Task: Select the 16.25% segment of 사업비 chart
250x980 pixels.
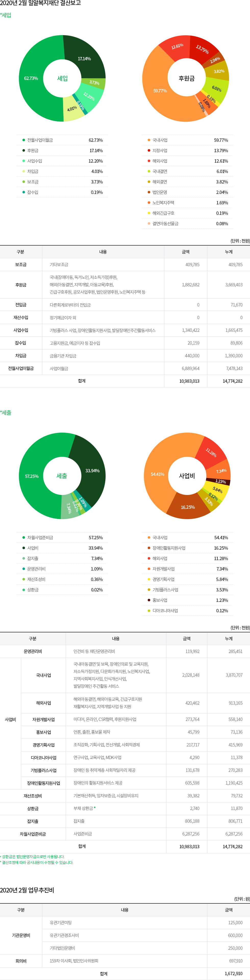Action: pos(187,507)
